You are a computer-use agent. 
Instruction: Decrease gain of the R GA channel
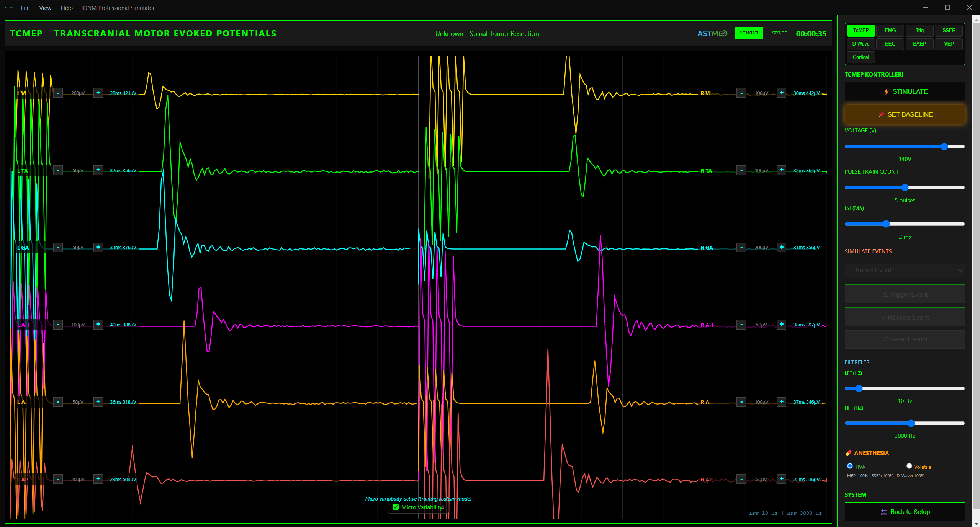coord(741,247)
